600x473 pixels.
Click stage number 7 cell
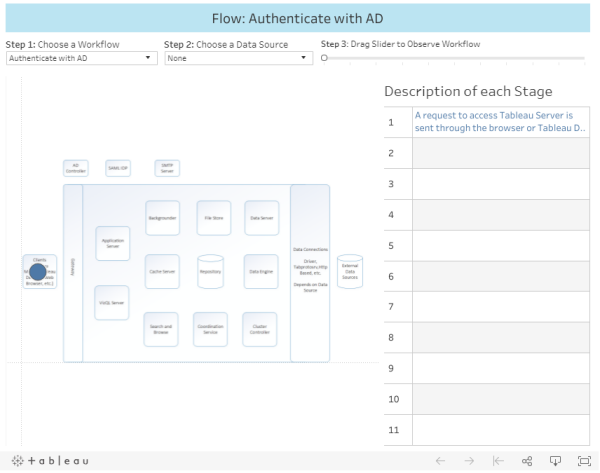click(398, 307)
